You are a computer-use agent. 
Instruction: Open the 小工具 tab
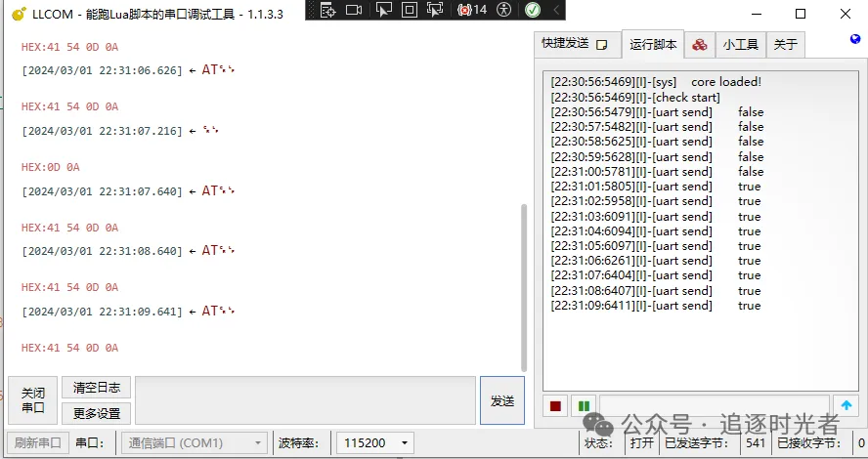coord(741,45)
